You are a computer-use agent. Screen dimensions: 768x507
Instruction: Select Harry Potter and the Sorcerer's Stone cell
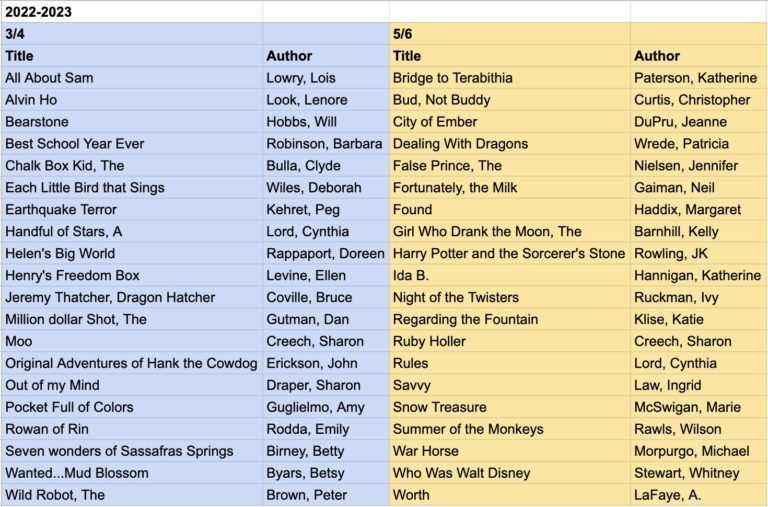pyautogui.click(x=510, y=253)
